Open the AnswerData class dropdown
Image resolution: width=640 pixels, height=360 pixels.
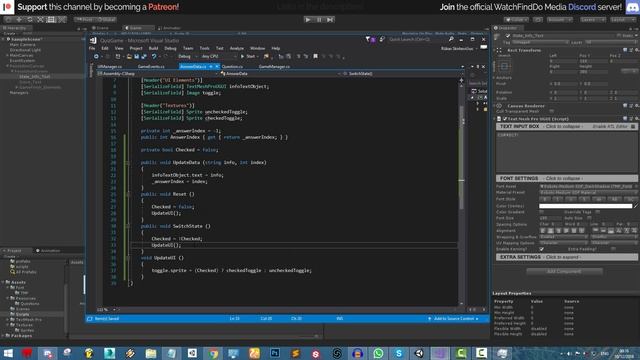tap(280, 73)
